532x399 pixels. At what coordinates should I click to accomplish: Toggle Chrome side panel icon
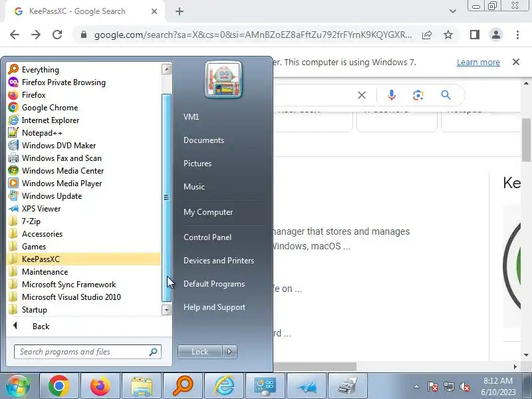pyautogui.click(x=475, y=35)
